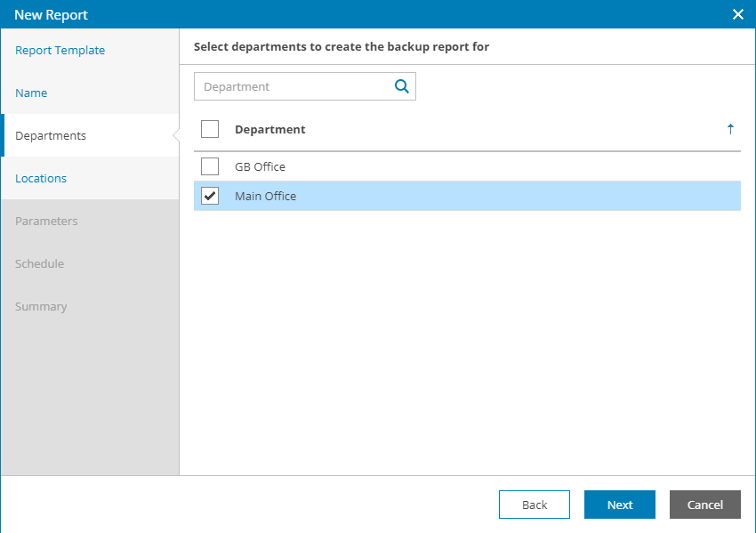
Task: Click the Summary step
Action: click(41, 307)
